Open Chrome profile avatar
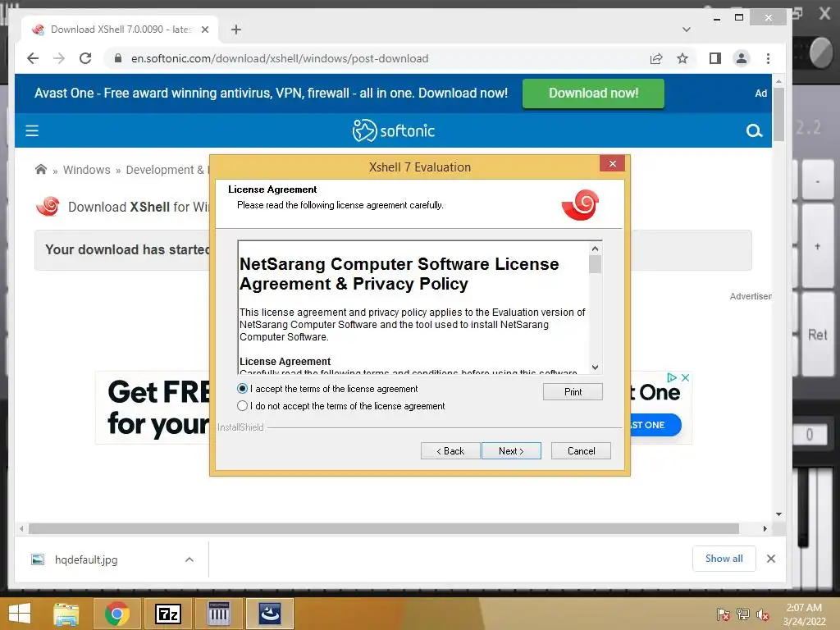 [x=742, y=58]
